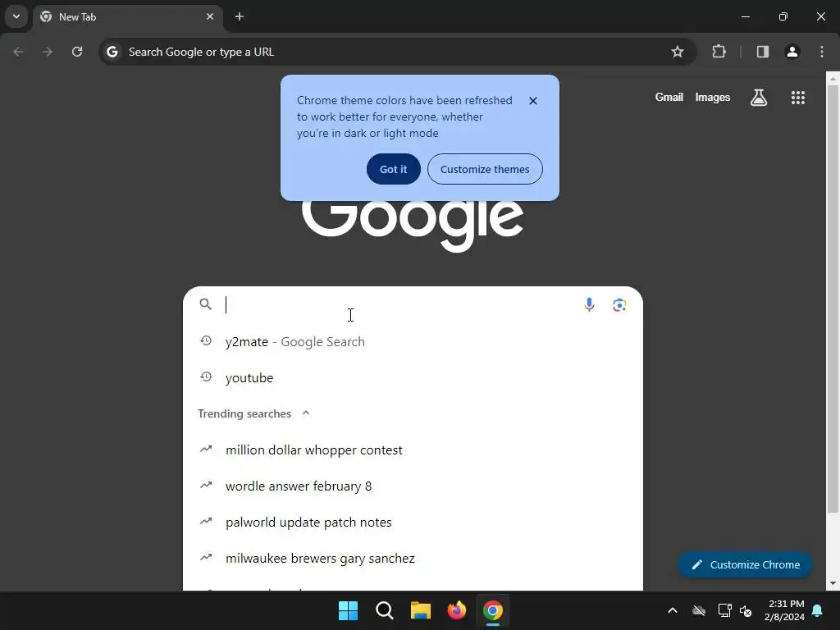The height and width of the screenshot is (630, 840).
Task: Focus the address bar URL field
Action: tap(396, 52)
